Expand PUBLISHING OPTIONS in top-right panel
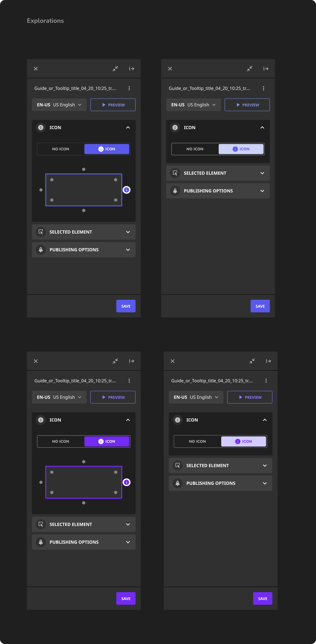The width and height of the screenshot is (316, 644). [218, 191]
